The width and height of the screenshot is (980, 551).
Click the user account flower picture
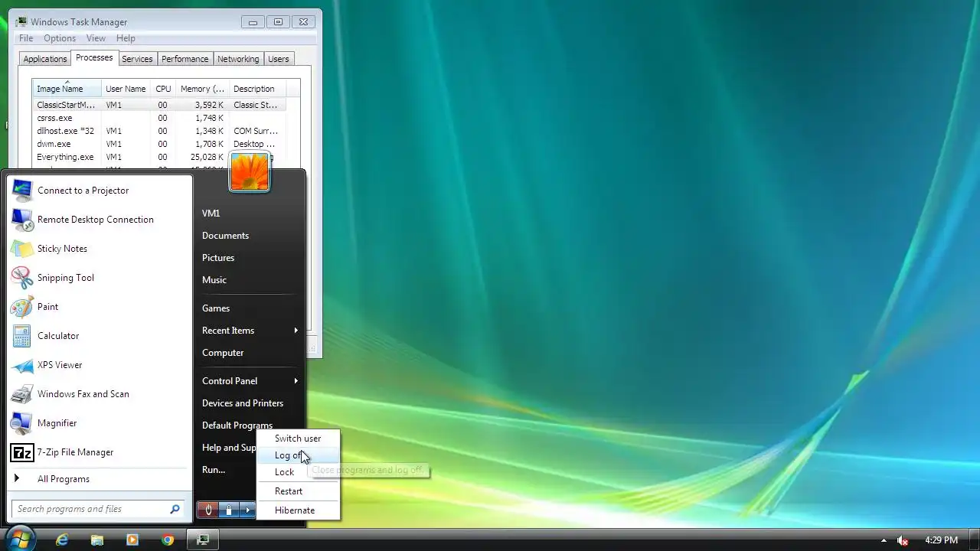click(x=250, y=171)
